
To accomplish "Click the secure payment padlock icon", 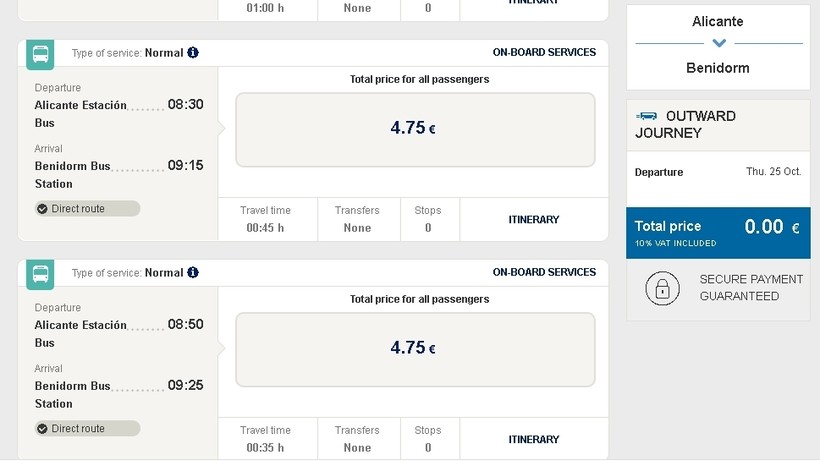I will pyautogui.click(x=661, y=289).
